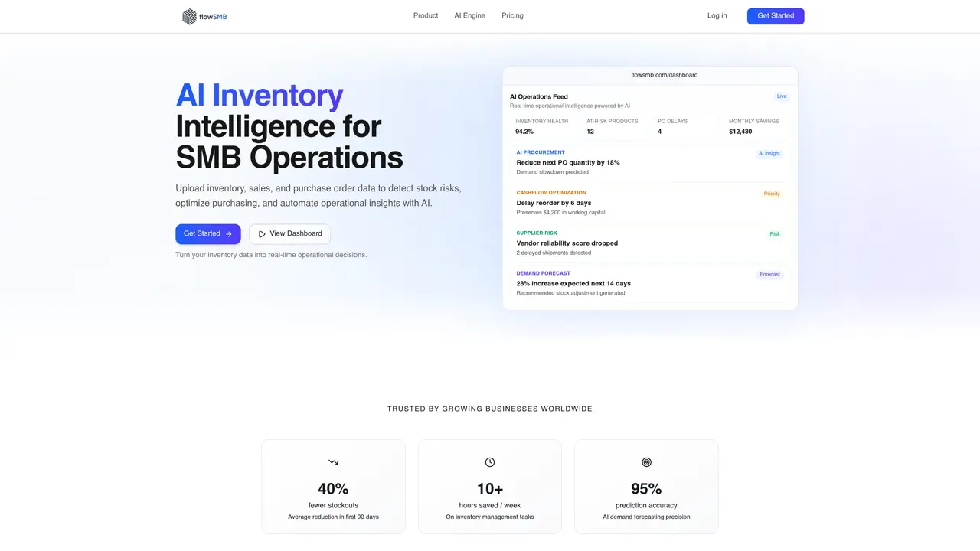This screenshot has height=551, width=980.
Task: Click the play icon in View Dashboard
Action: pyautogui.click(x=262, y=234)
